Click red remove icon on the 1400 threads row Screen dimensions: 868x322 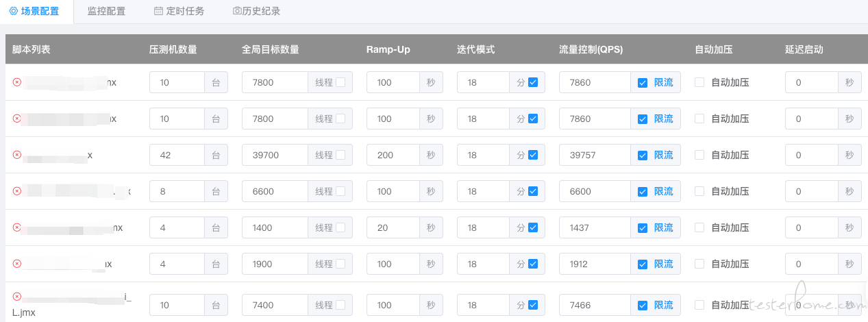tap(16, 227)
